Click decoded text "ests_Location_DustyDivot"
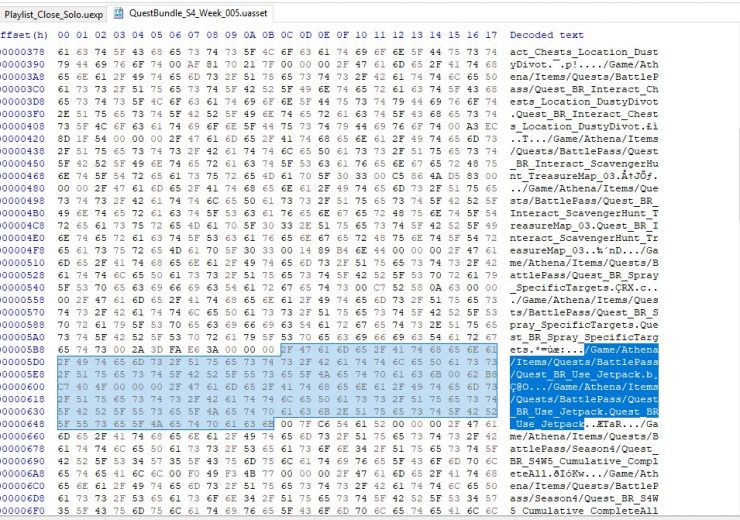740x520 pixels. pyautogui.click(x=584, y=101)
